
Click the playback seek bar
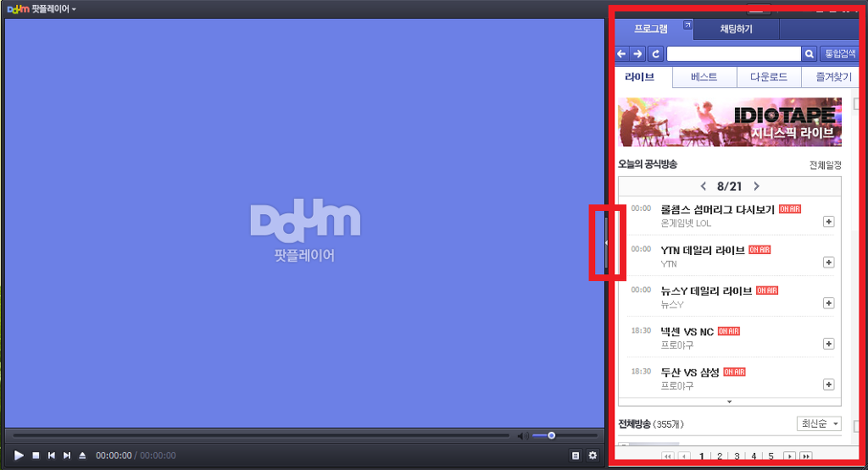[x=261, y=436]
